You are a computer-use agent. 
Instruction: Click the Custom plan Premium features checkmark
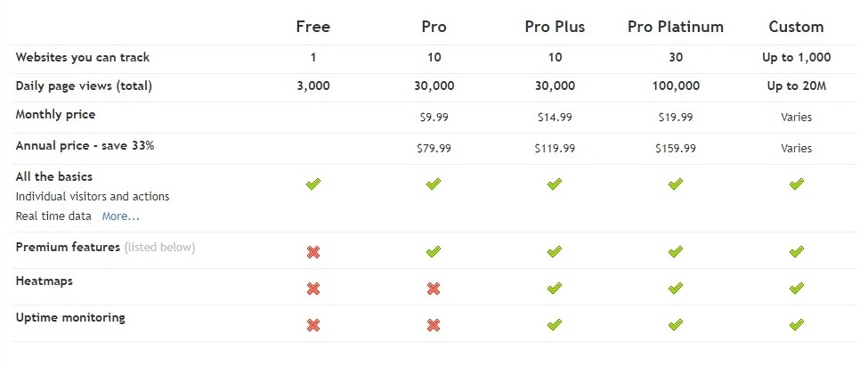tap(796, 252)
